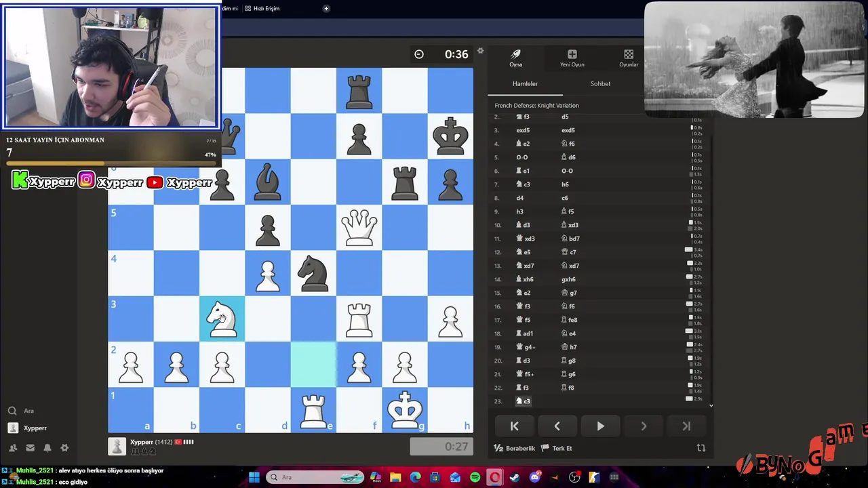Jump to the last move
The height and width of the screenshot is (488, 868).
pyautogui.click(x=686, y=426)
